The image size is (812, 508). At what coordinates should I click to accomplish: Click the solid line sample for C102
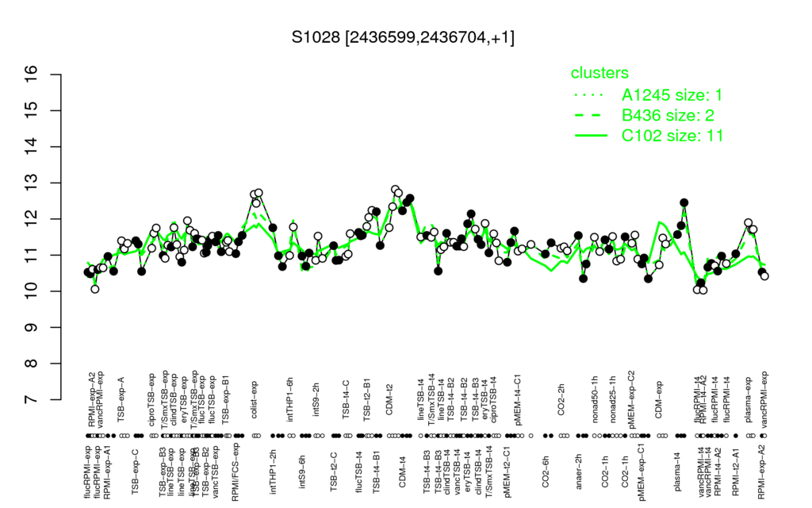(x=590, y=135)
